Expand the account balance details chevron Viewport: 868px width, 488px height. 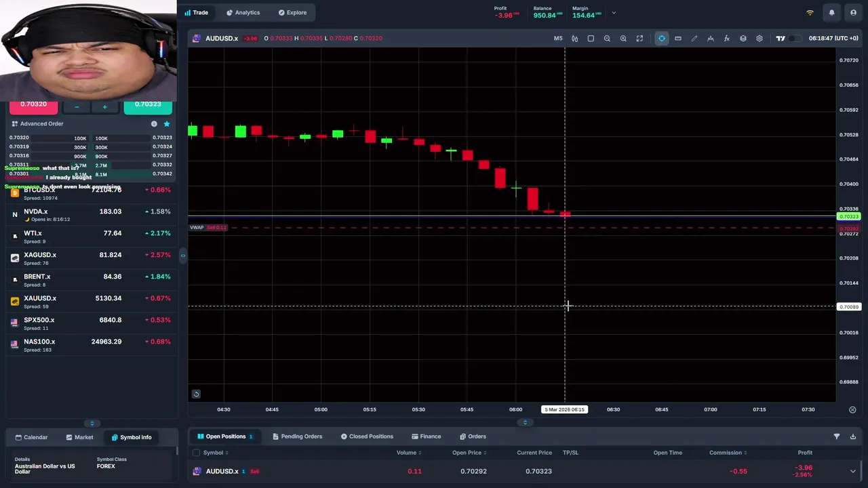(x=614, y=13)
